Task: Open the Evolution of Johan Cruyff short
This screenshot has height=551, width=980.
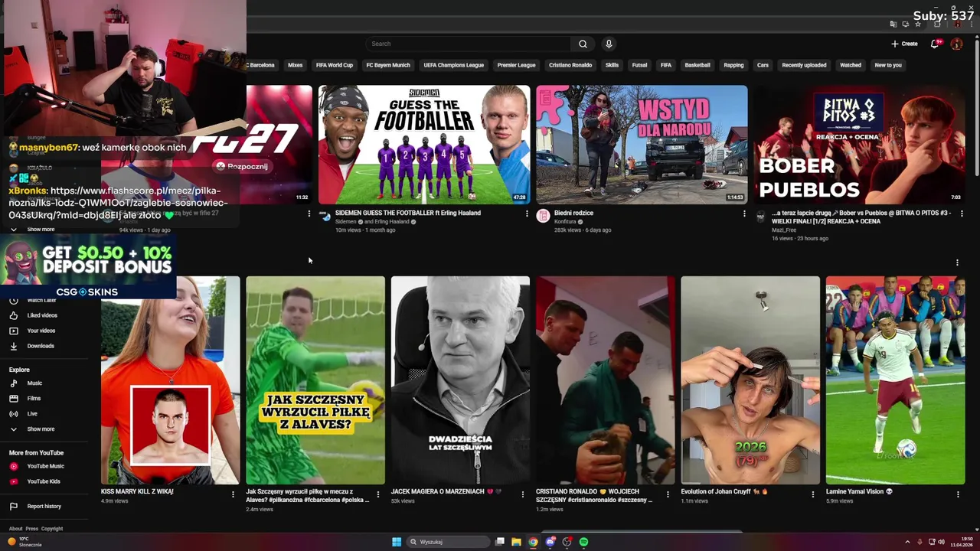Action: point(750,380)
